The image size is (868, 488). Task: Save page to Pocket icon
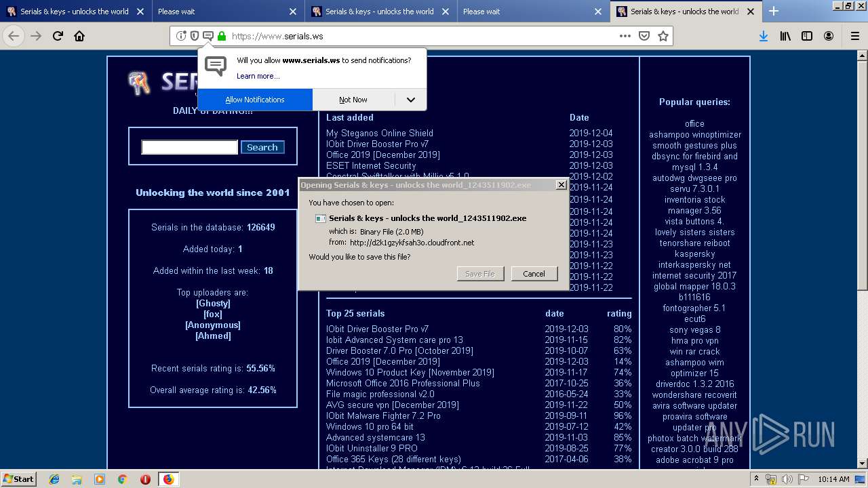(x=644, y=36)
